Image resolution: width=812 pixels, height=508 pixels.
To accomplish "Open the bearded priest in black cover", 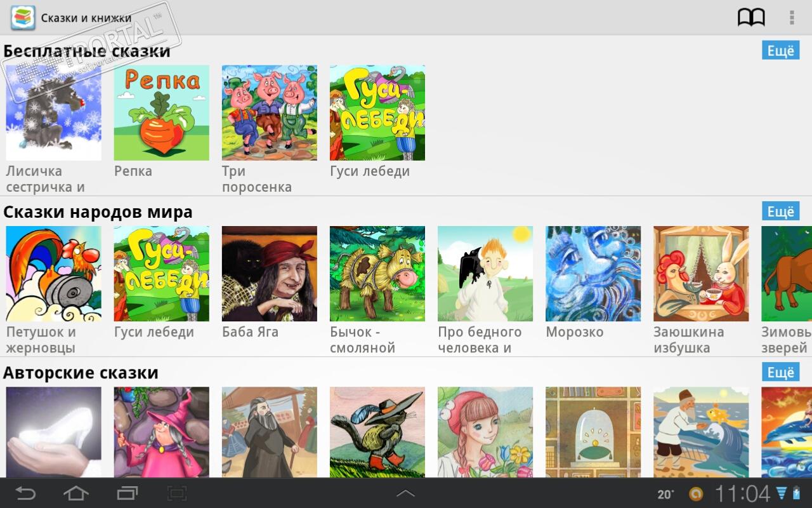I will [x=270, y=432].
